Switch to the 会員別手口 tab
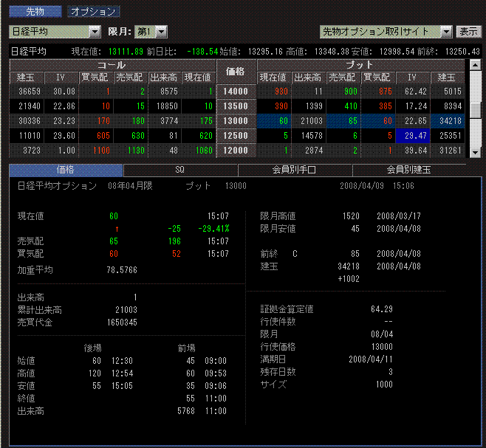486x448 pixels. tap(295, 170)
